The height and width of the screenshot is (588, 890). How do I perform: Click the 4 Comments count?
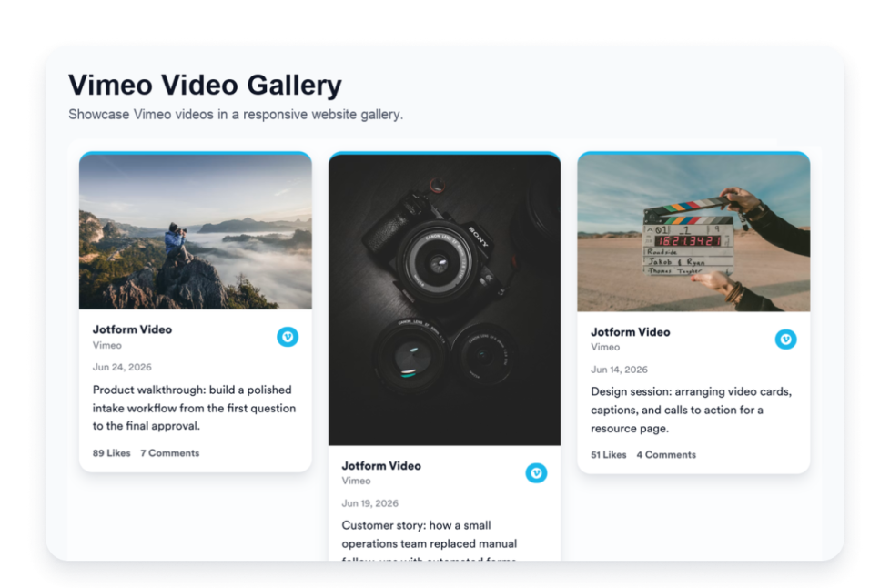(x=666, y=454)
